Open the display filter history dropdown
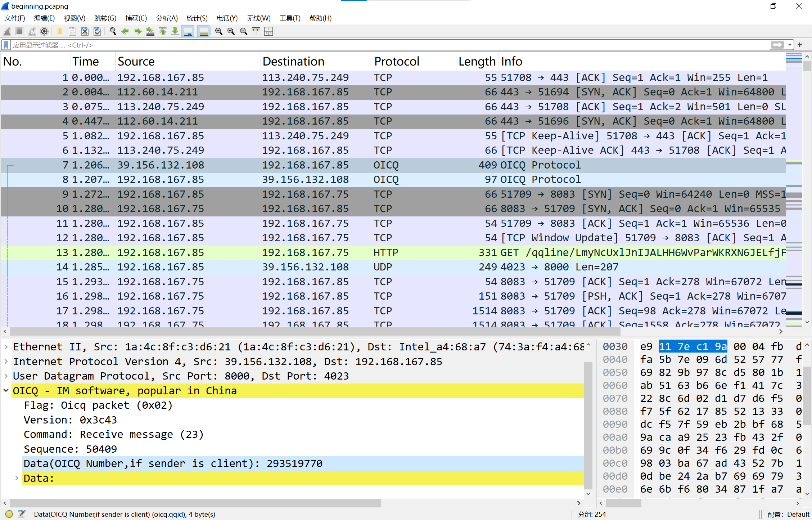The height and width of the screenshot is (520, 812). tap(790, 45)
